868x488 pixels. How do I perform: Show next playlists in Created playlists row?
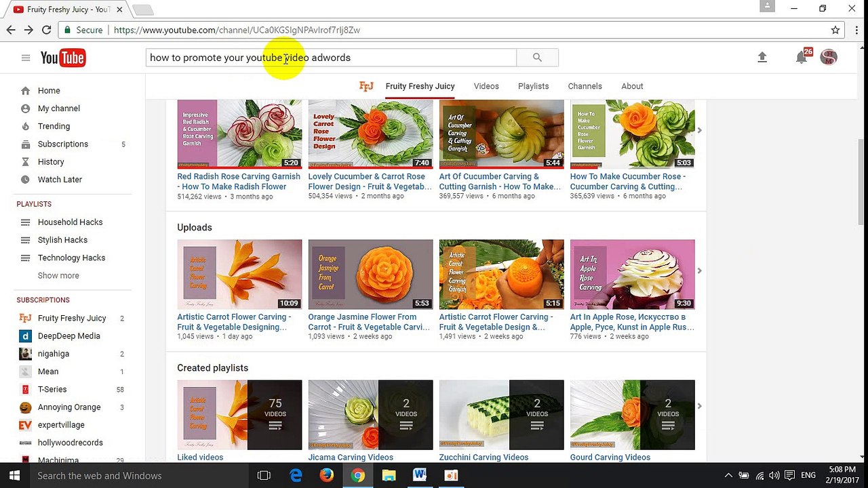coord(699,406)
